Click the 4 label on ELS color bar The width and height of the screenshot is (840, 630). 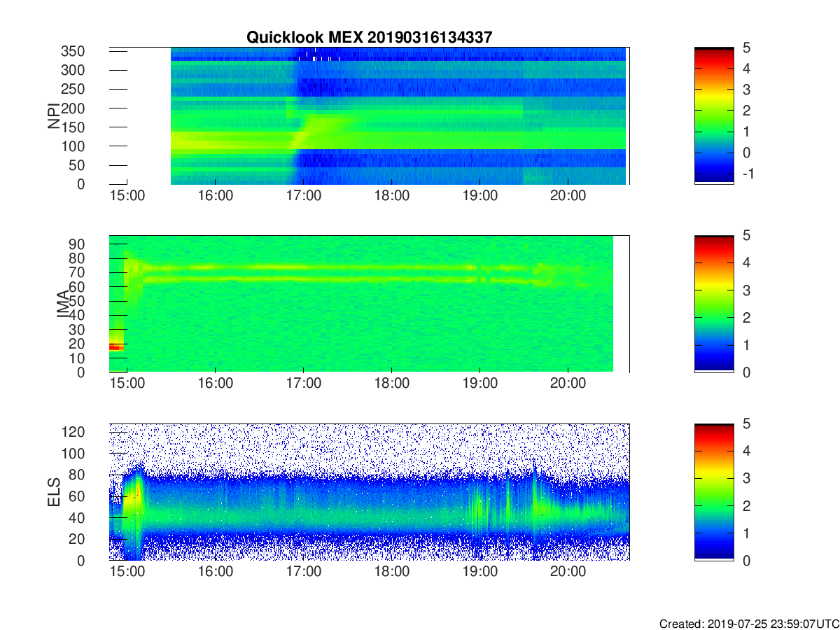tap(746, 451)
